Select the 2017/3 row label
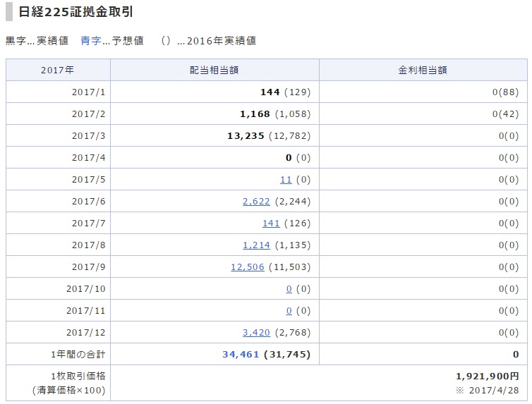This screenshot has height=404, width=532. pyautogui.click(x=89, y=136)
